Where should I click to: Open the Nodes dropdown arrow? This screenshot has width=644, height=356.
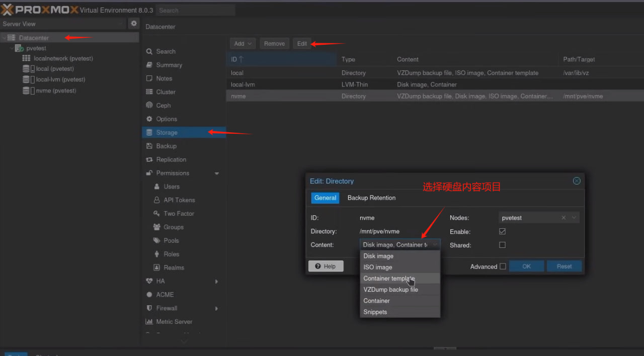574,218
